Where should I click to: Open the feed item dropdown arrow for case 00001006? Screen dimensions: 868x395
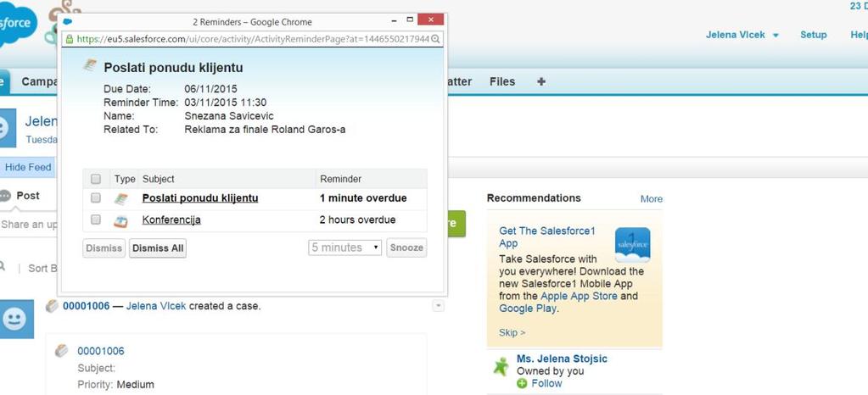(x=439, y=305)
